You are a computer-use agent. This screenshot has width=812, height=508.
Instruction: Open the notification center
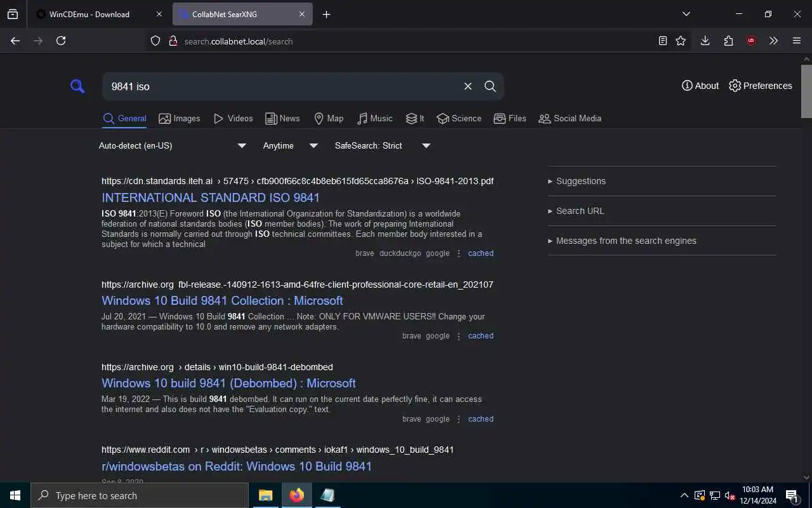click(x=793, y=495)
